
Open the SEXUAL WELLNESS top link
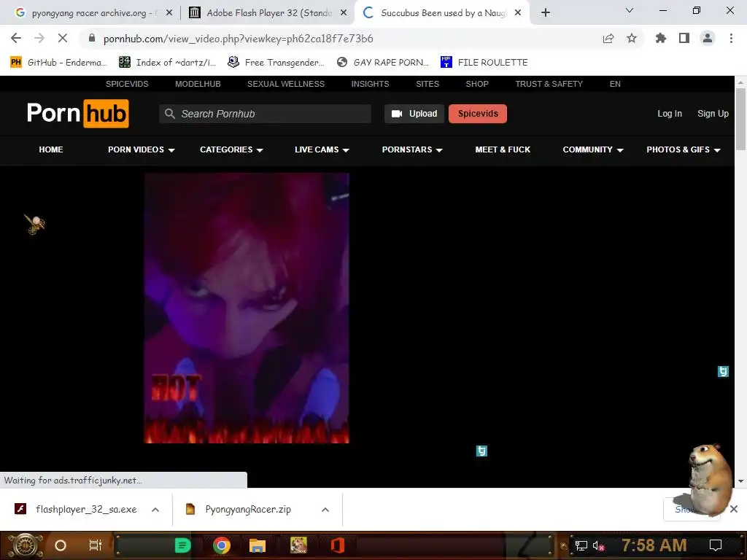coord(286,84)
